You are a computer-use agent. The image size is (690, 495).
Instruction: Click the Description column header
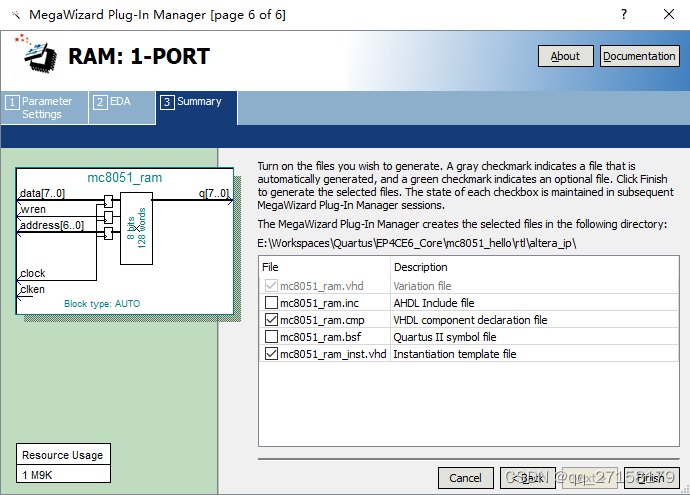pos(420,267)
